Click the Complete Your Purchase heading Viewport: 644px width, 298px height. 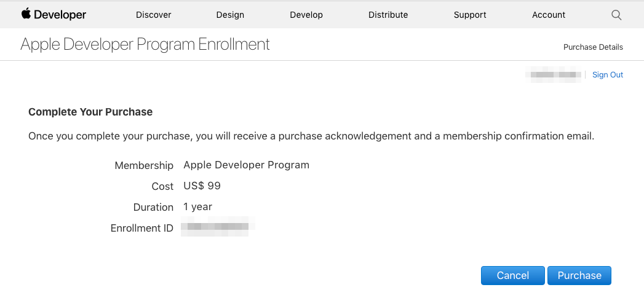click(90, 112)
